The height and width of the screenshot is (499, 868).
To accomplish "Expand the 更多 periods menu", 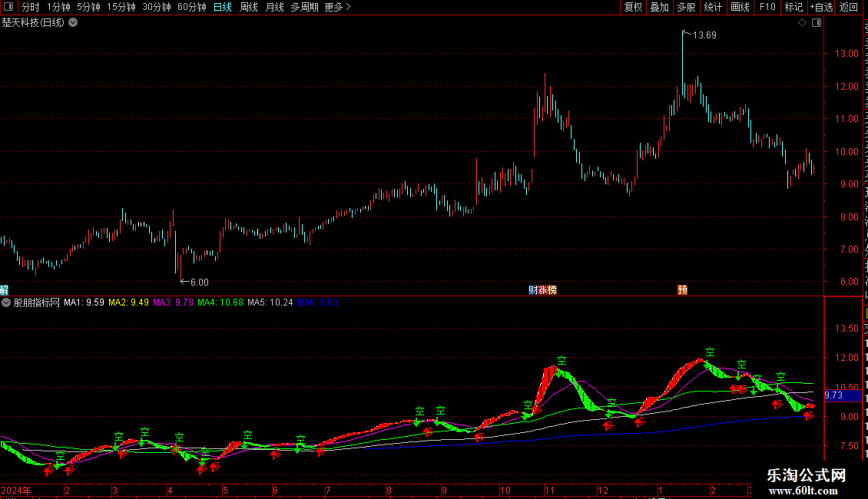I will click(338, 7).
